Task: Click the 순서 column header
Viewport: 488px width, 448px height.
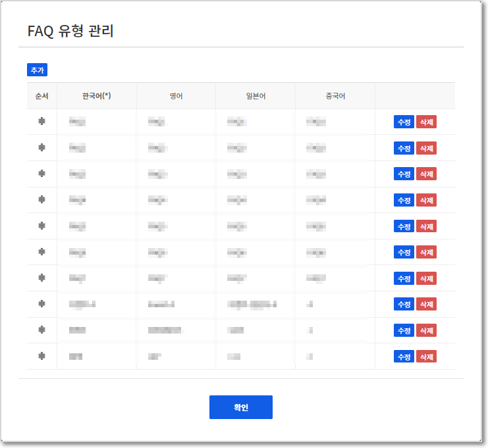Action: click(41, 96)
